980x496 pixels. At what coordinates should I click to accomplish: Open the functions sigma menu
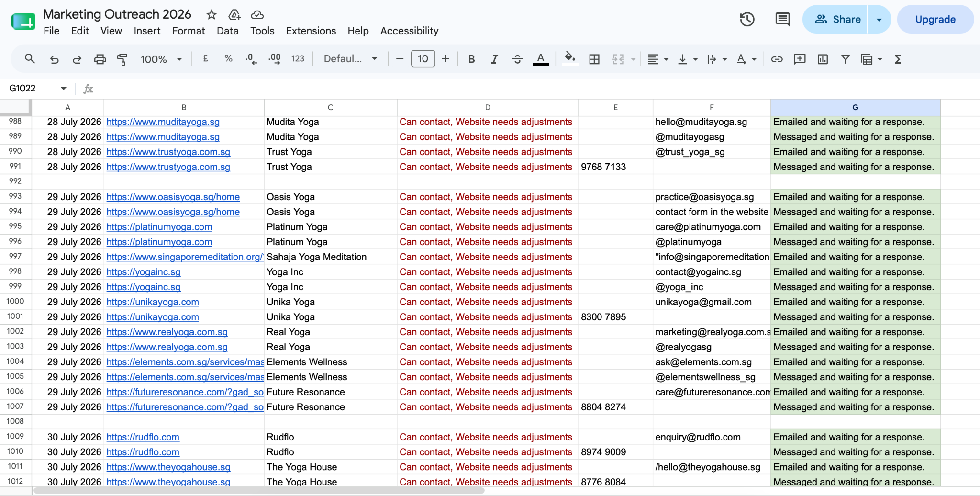pos(898,59)
